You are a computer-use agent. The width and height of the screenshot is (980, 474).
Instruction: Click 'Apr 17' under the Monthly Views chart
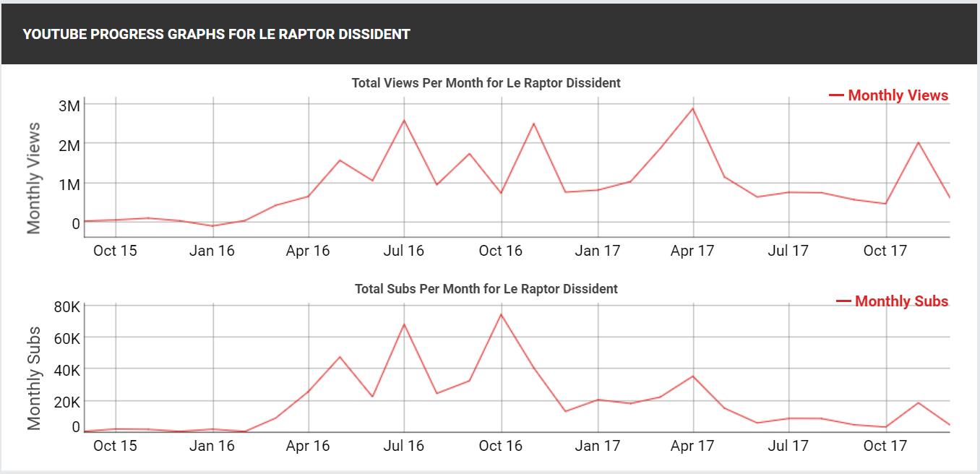(692, 251)
